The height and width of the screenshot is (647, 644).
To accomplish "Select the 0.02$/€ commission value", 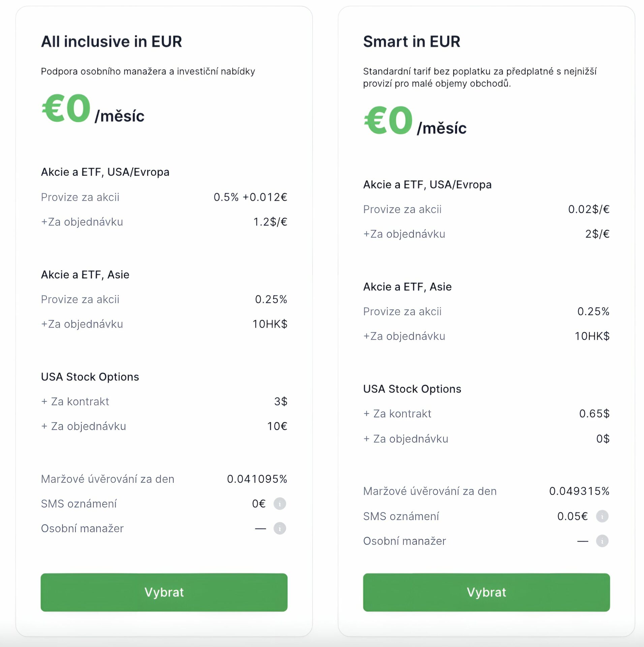I will click(588, 209).
